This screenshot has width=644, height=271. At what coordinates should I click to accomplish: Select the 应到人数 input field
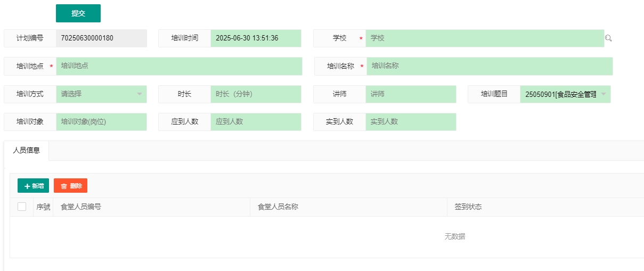pyautogui.click(x=256, y=122)
